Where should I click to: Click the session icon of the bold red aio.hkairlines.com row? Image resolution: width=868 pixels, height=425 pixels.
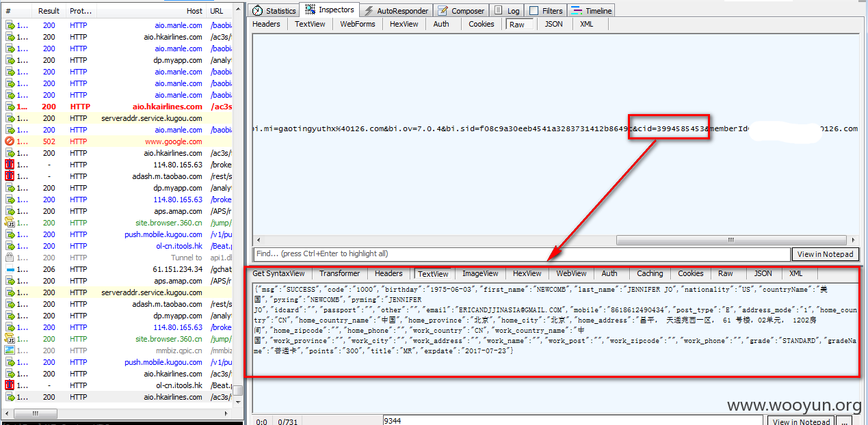(x=10, y=107)
